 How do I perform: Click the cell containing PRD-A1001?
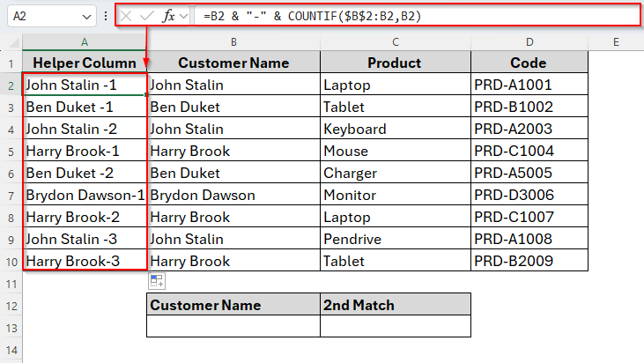529,85
